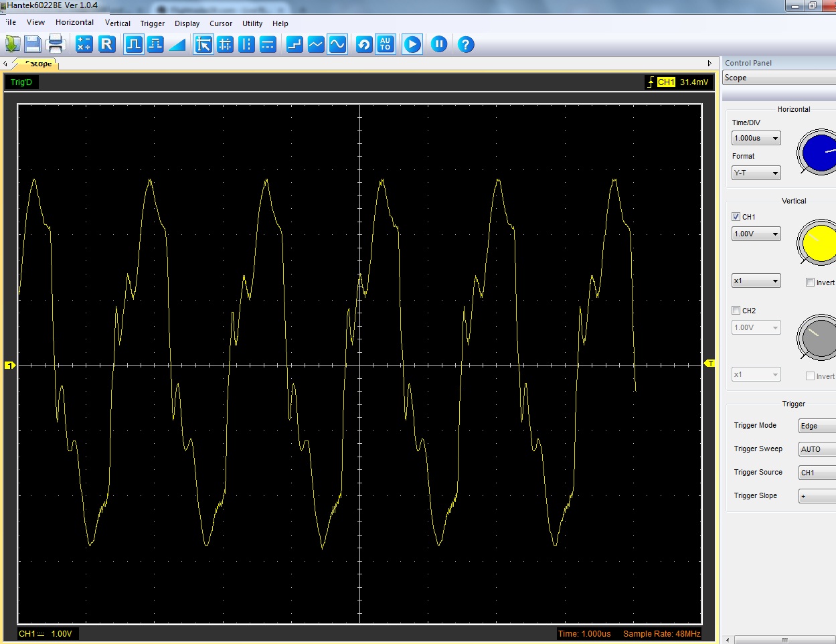Toggle the CH1 checkbox

pos(736,217)
